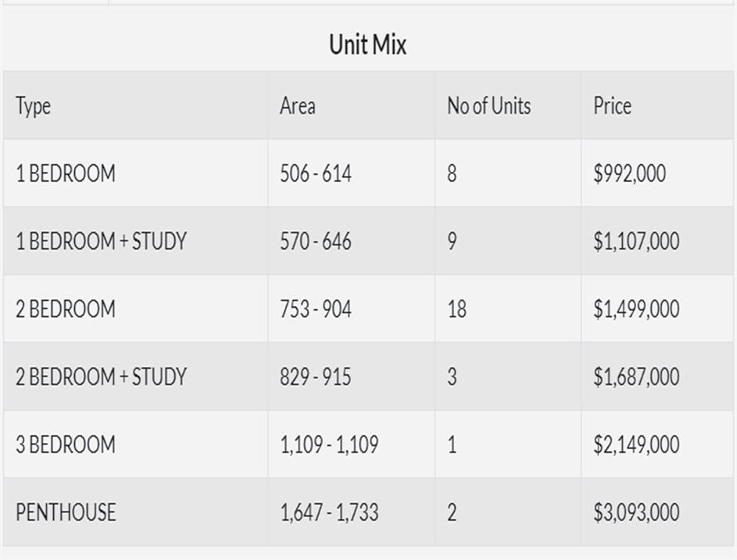Click the $2,149,000 price cell
Image resolution: width=737 pixels, height=560 pixels.
coord(636,445)
